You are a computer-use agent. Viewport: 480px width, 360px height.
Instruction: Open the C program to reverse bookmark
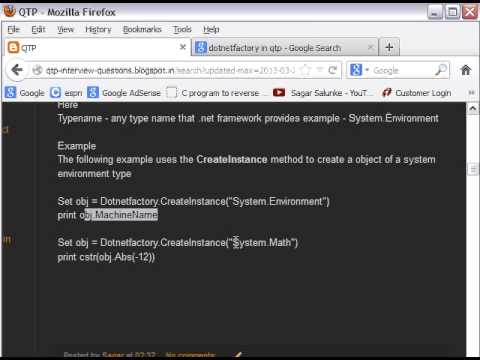click(x=216, y=93)
